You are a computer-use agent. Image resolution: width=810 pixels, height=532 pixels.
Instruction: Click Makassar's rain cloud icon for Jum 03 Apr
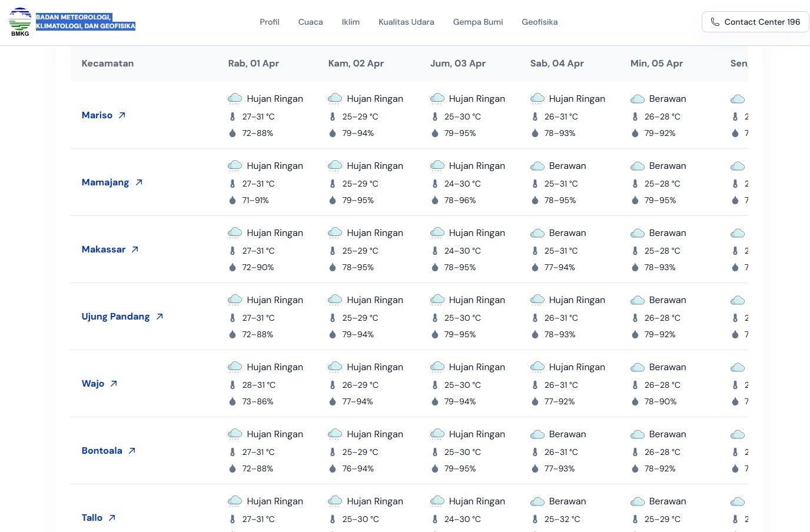coord(437,233)
